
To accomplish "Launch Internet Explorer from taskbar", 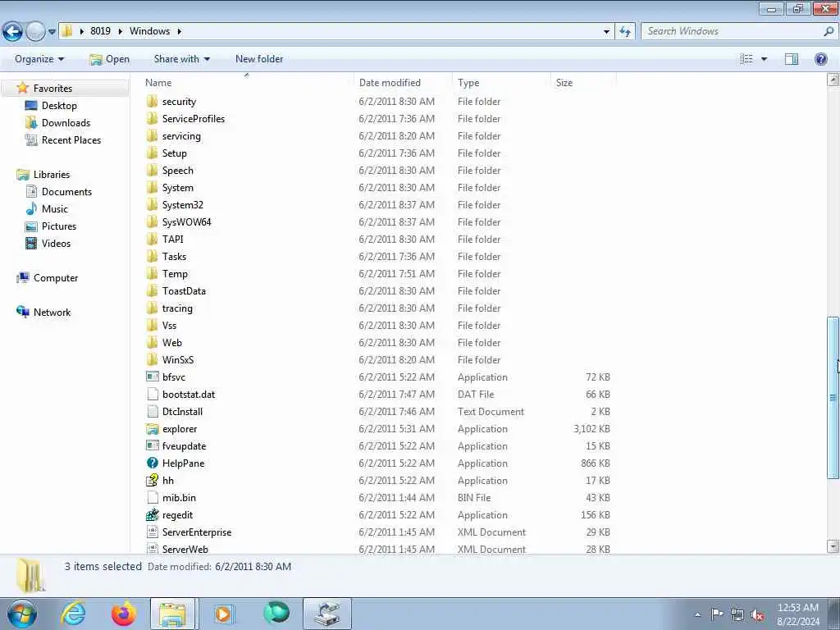I will click(73, 614).
